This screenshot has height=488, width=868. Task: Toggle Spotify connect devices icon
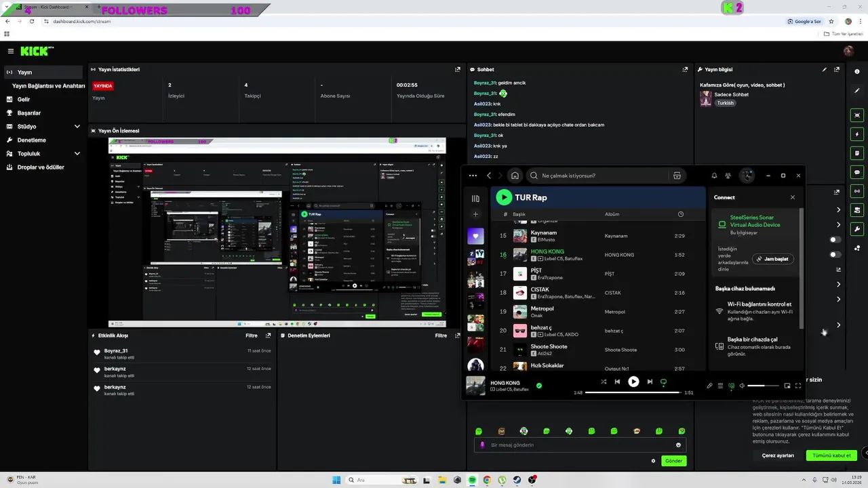[731, 386]
